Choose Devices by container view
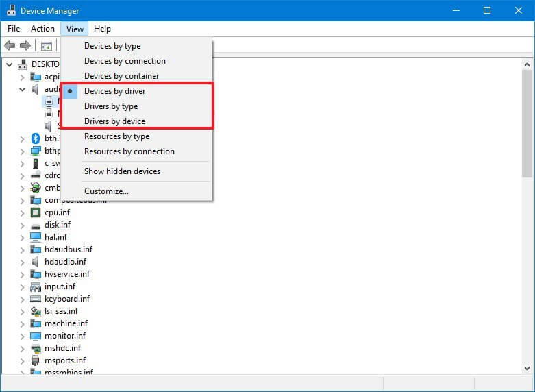 click(x=136, y=76)
